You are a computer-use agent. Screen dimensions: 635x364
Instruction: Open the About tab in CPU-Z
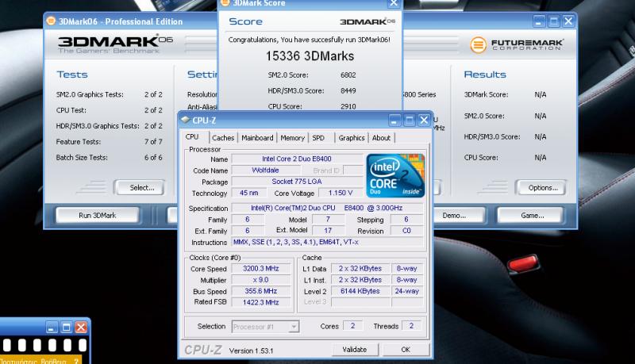(381, 138)
